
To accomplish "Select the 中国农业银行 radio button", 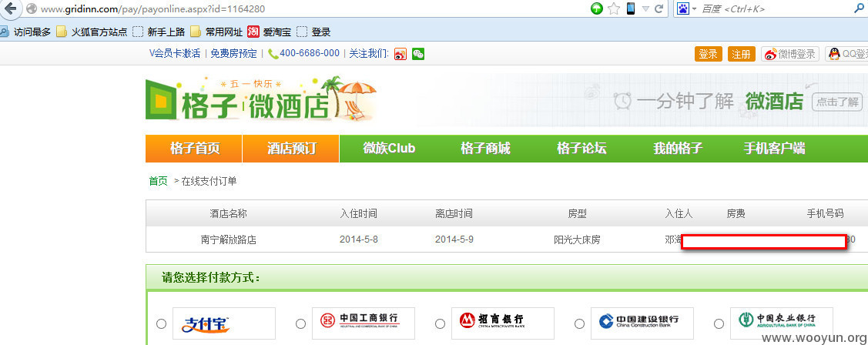I will tap(719, 323).
